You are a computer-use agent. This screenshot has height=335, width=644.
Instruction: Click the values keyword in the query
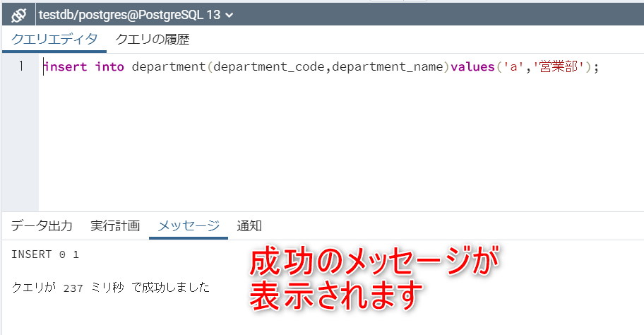tap(472, 66)
